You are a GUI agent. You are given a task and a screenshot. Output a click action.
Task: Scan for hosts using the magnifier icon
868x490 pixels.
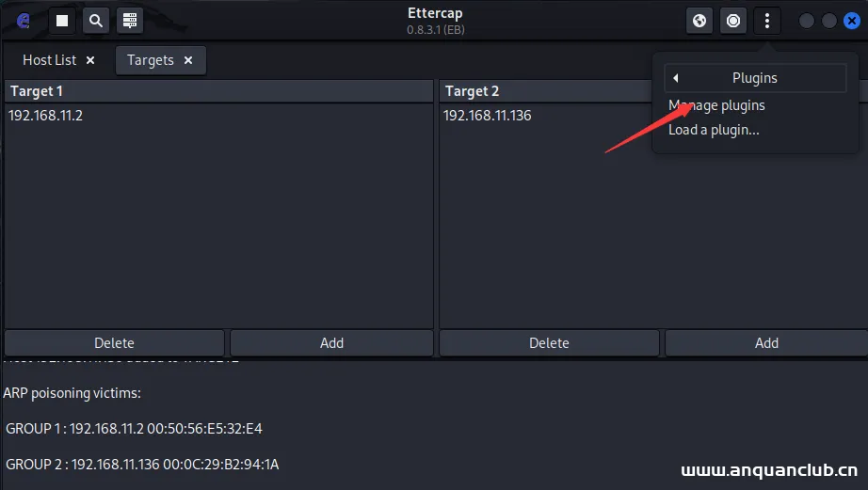click(x=96, y=21)
